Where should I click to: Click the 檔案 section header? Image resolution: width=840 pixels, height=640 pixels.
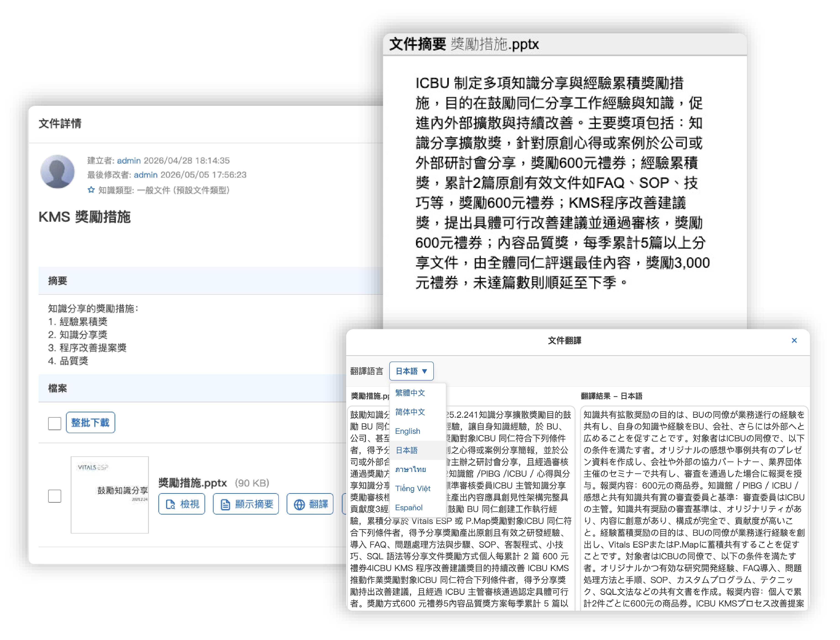(x=192, y=388)
